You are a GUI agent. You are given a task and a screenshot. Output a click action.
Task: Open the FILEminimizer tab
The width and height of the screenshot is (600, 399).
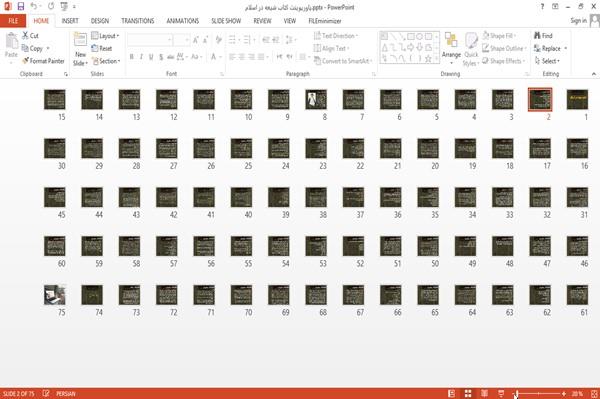click(x=325, y=21)
